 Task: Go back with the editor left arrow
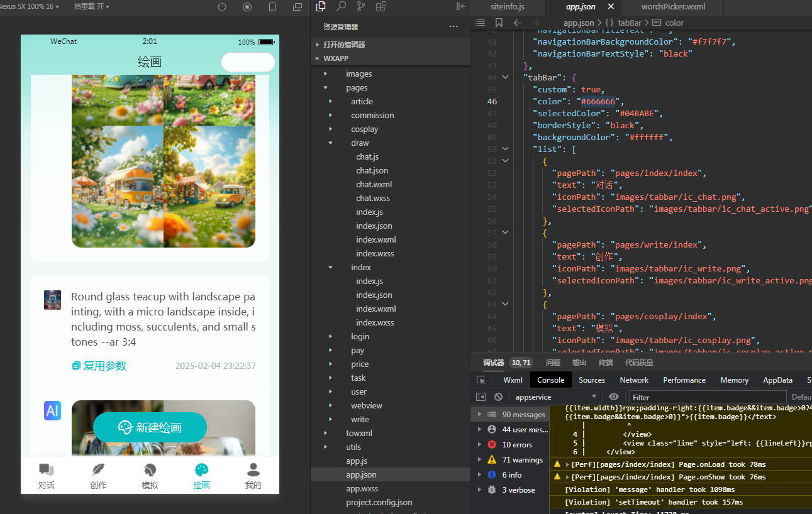click(x=518, y=23)
